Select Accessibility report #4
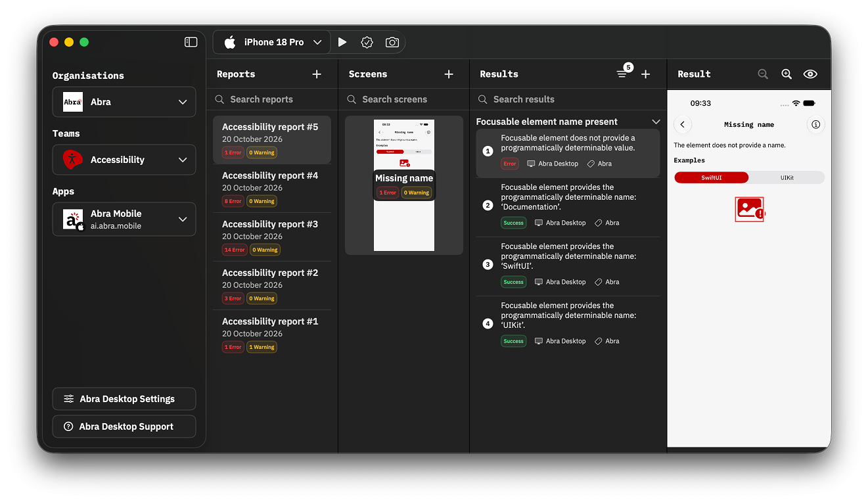The width and height of the screenshot is (868, 502). pos(272,188)
